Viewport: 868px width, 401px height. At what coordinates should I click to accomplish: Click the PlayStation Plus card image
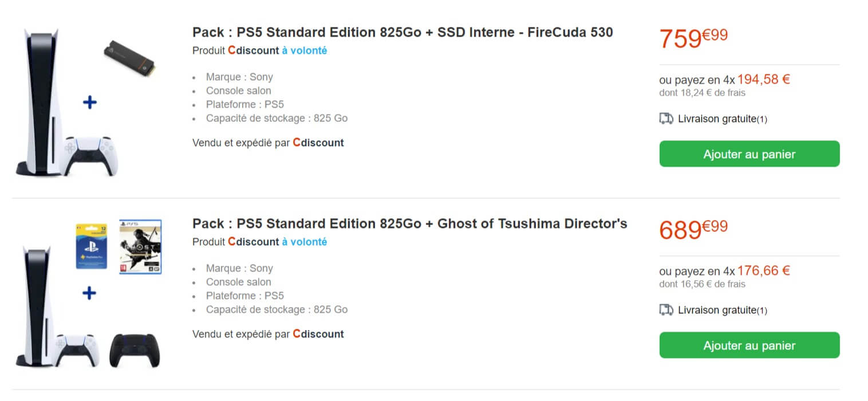(92, 246)
